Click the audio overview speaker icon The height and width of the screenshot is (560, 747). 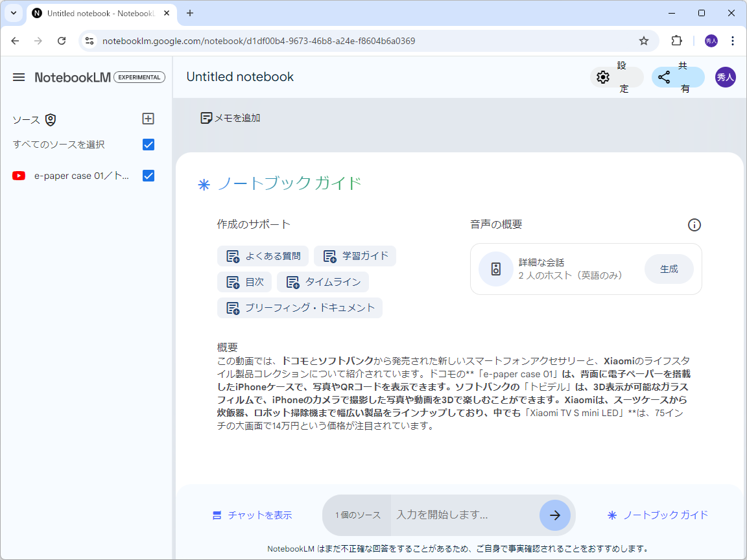coord(495,268)
